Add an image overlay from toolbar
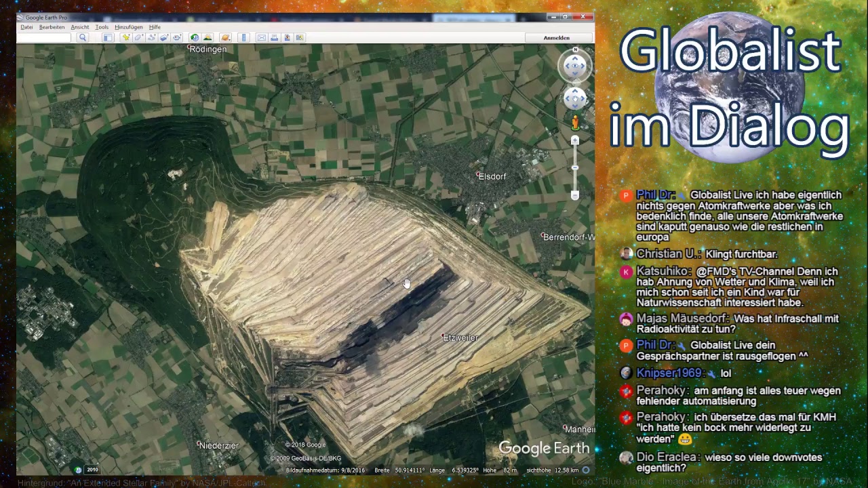 (164, 37)
